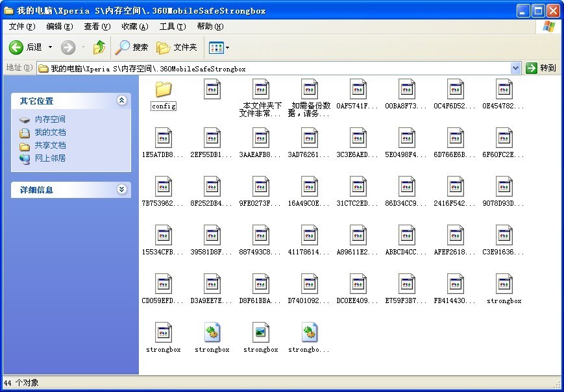Select the 887493C8 file icon
Screen dimensions: 564x392
coord(261,235)
